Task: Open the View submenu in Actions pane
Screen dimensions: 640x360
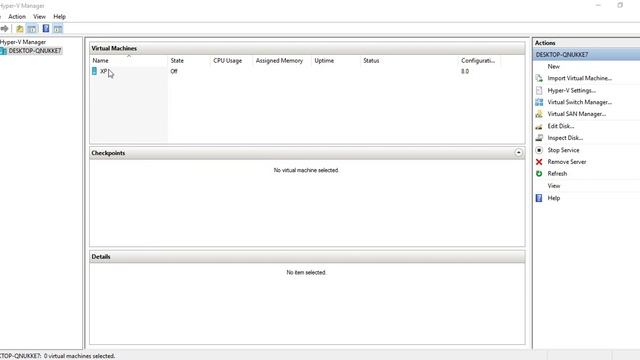Action: pos(554,186)
